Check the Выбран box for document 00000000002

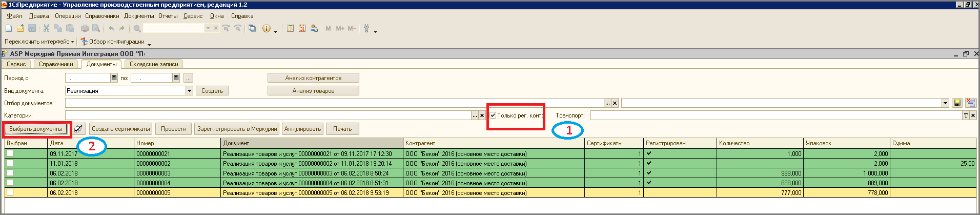coord(10,163)
